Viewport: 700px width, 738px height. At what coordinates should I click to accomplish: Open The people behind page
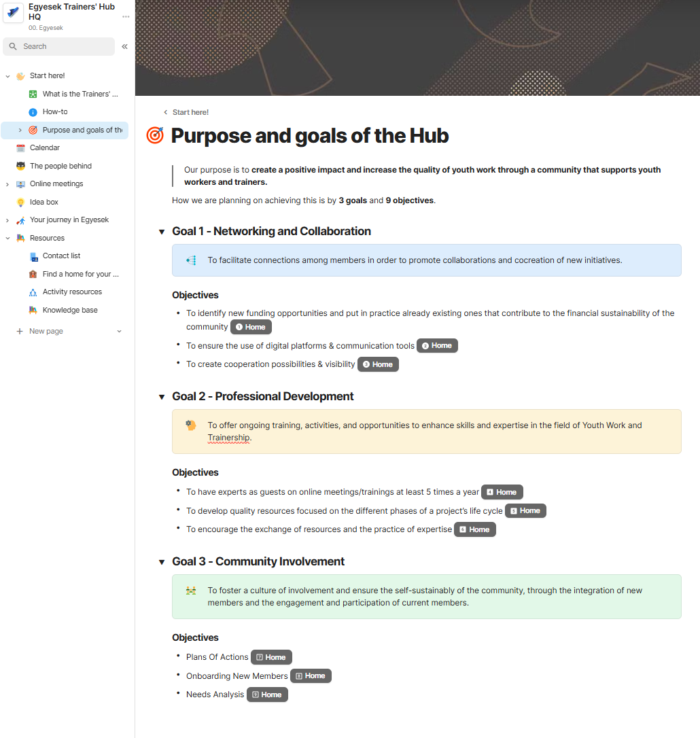[60, 166]
